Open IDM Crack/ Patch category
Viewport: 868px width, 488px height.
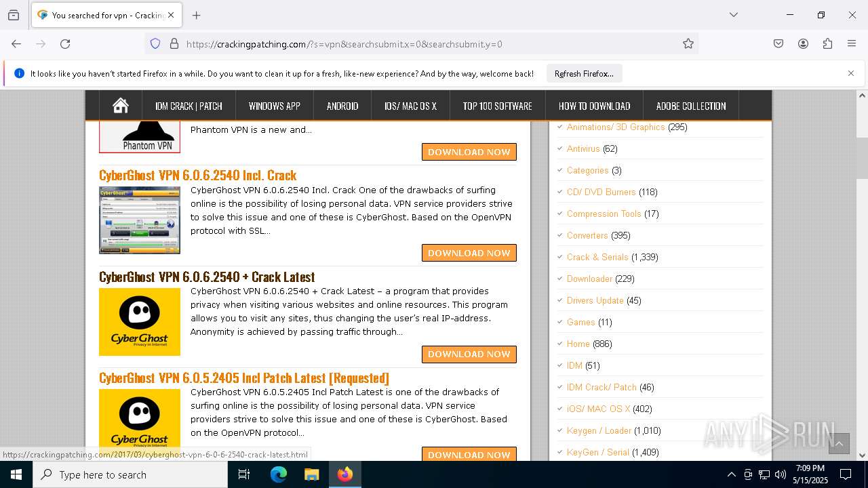tap(601, 387)
